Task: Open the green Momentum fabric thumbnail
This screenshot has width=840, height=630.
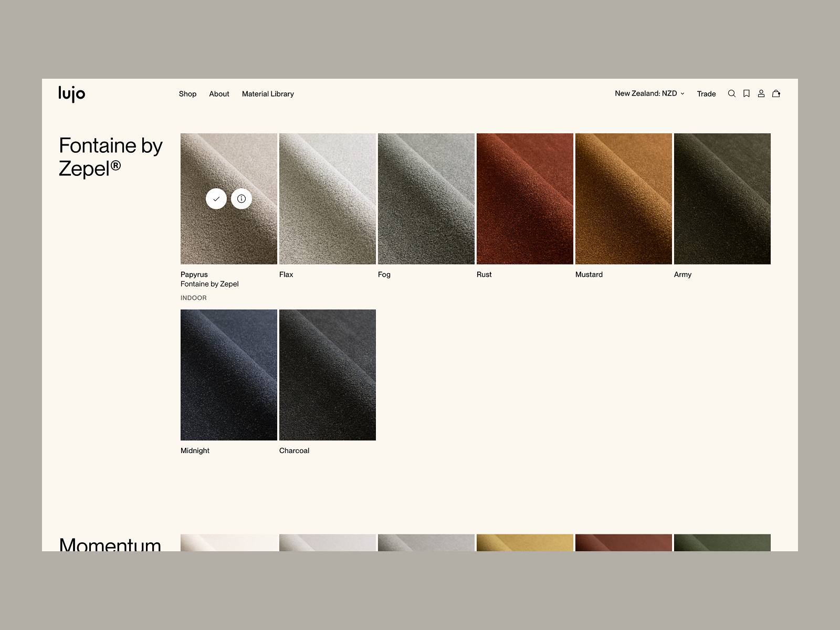Action: (x=722, y=543)
